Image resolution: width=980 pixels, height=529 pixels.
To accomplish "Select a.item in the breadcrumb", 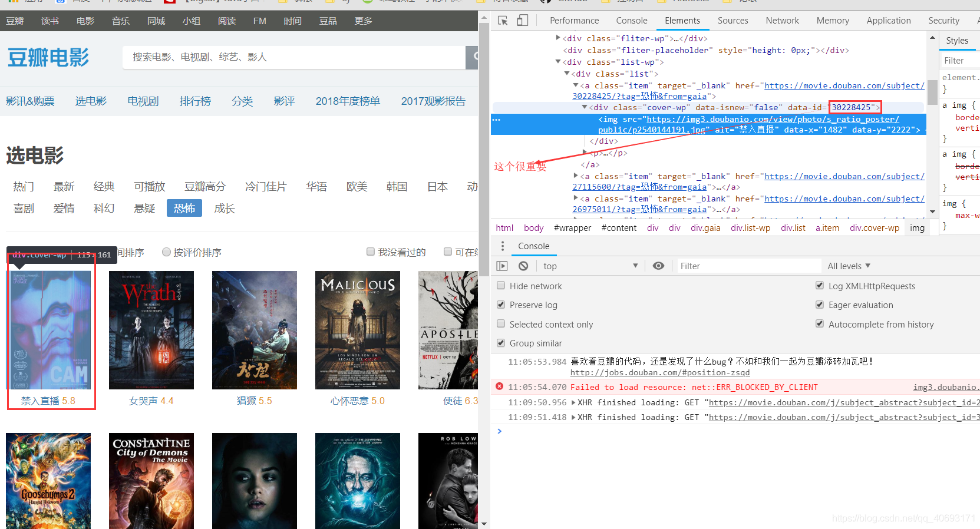I will point(827,228).
